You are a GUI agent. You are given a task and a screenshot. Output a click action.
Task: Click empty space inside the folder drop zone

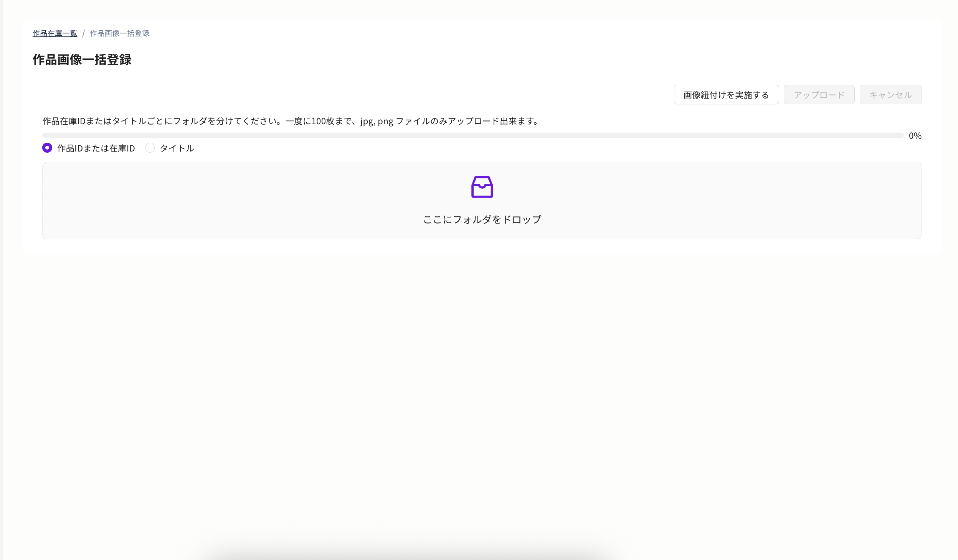pyautogui.click(x=230, y=200)
